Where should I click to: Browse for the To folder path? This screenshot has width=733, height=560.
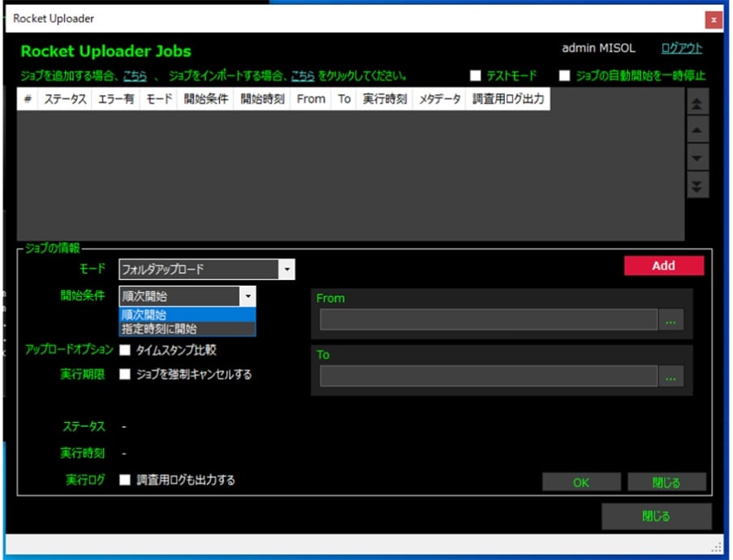(x=670, y=377)
